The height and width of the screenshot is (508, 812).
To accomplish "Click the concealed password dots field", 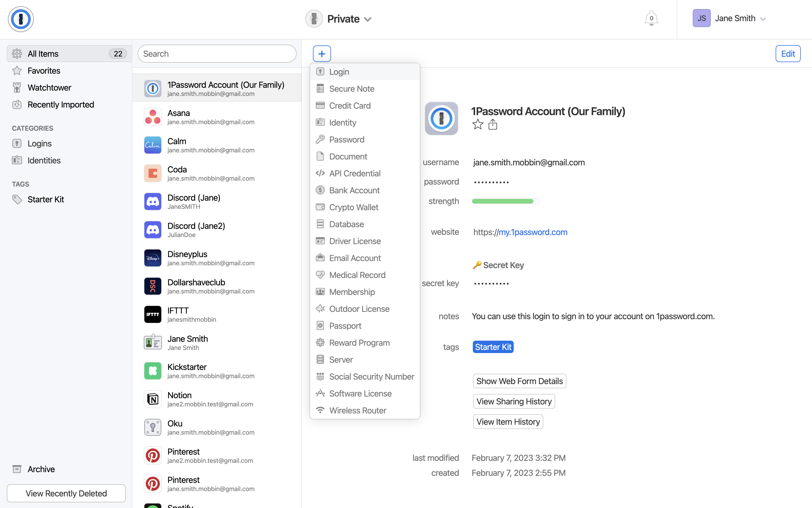I will click(x=491, y=182).
